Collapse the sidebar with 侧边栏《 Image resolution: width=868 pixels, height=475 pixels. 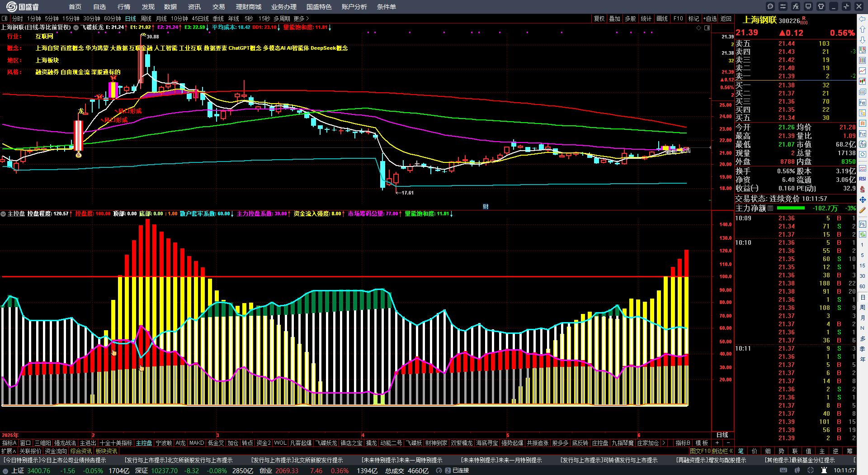coord(722,451)
